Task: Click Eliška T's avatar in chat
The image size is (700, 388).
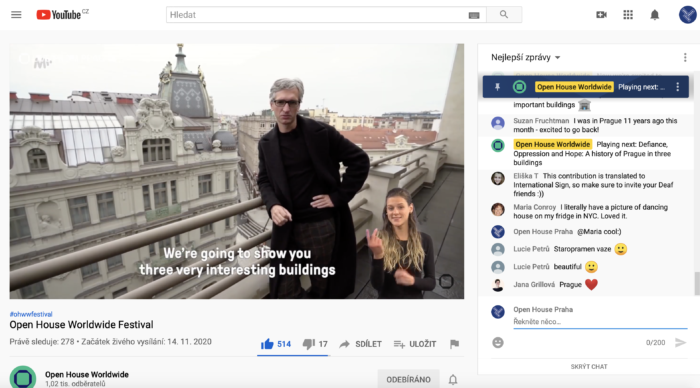Action: (498, 178)
